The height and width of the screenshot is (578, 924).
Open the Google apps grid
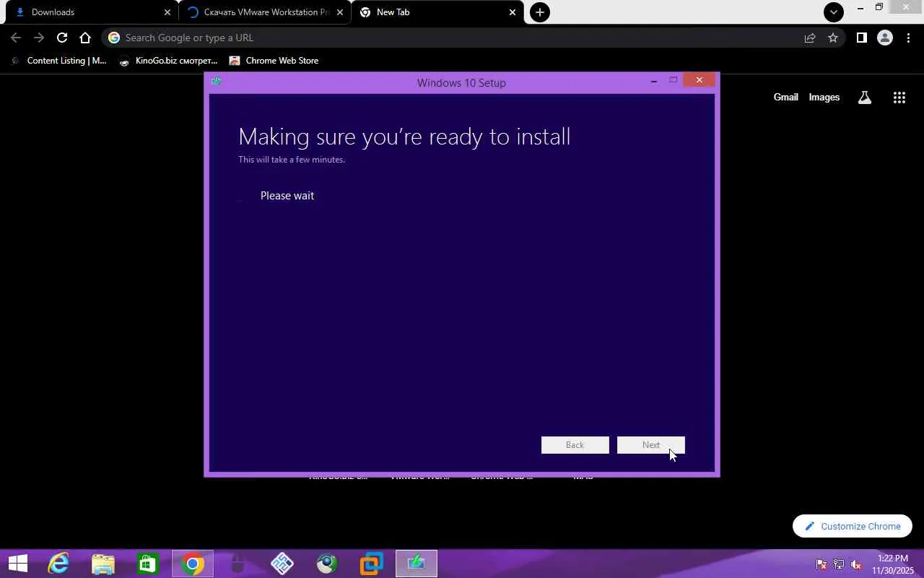(x=899, y=98)
